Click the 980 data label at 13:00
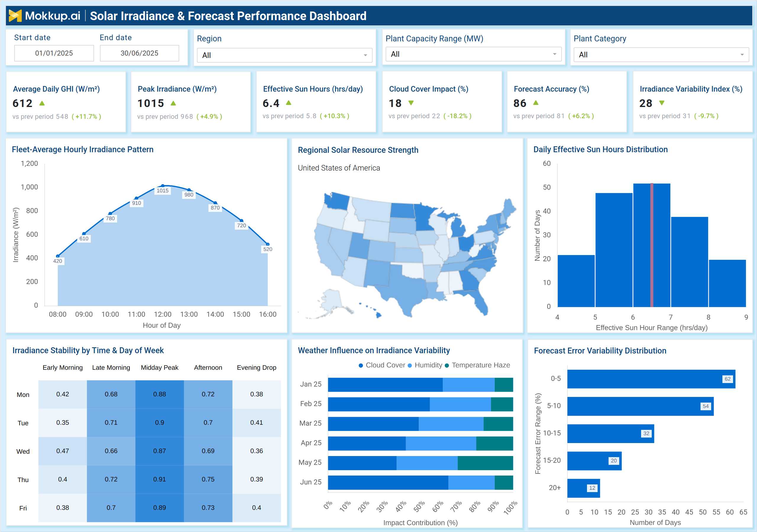 [x=189, y=195]
